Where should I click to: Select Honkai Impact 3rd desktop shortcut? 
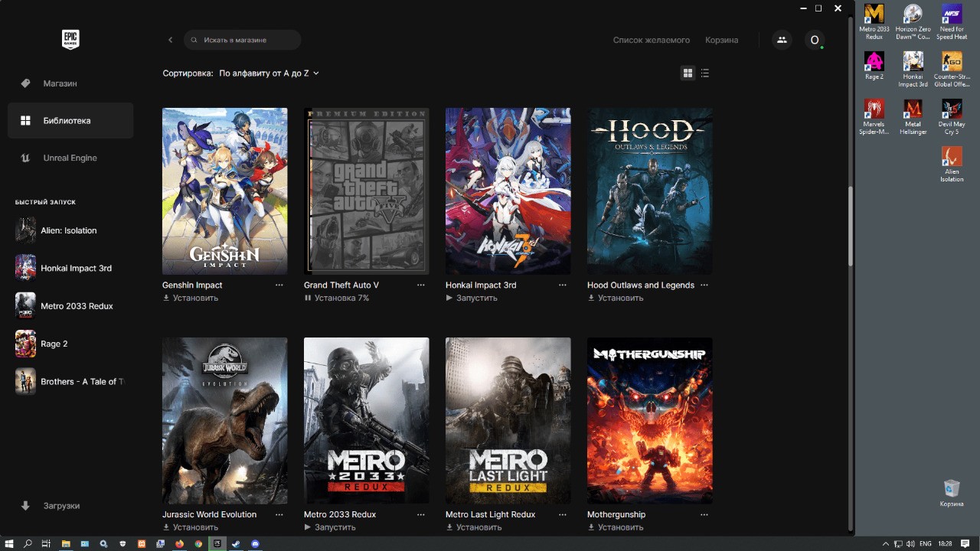click(x=913, y=70)
